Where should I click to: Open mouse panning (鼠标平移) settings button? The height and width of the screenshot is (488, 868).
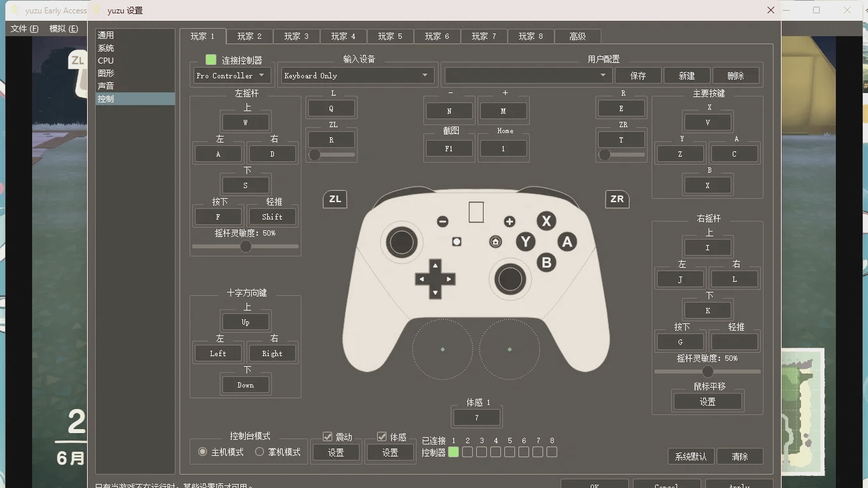(x=707, y=402)
